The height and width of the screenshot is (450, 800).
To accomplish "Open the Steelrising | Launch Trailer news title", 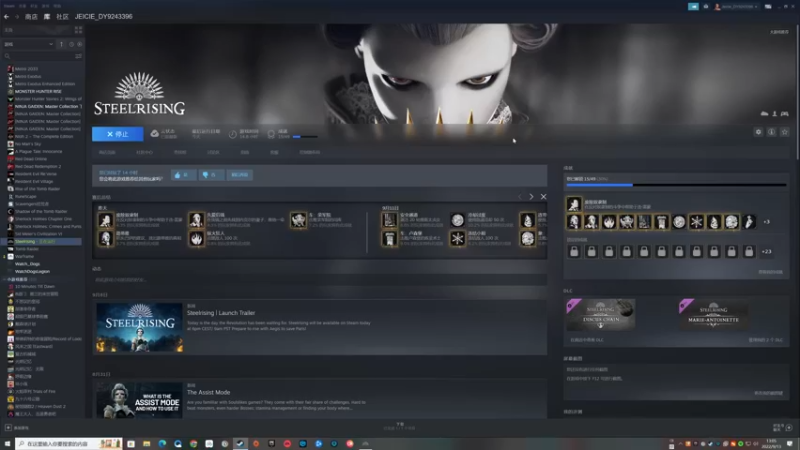I will pyautogui.click(x=221, y=313).
